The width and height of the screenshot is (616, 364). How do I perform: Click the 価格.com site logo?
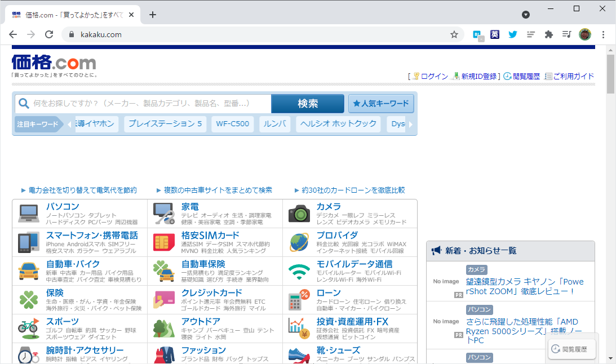point(54,63)
